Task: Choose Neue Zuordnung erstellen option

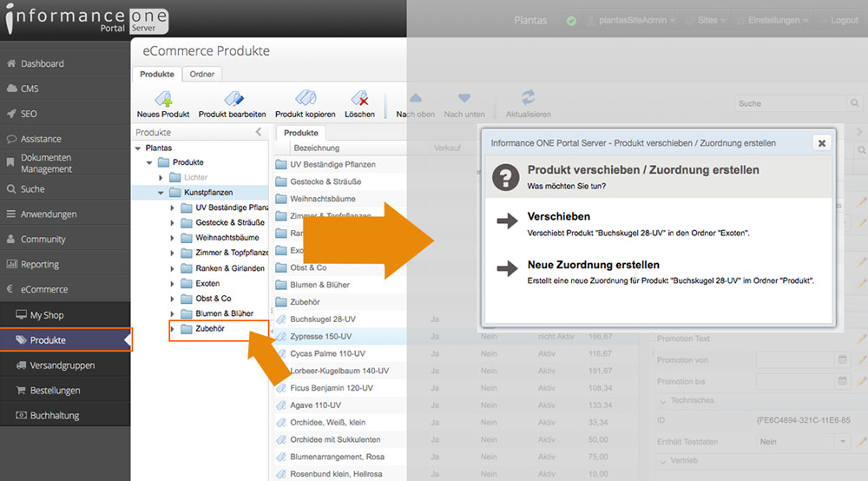Action: point(593,265)
